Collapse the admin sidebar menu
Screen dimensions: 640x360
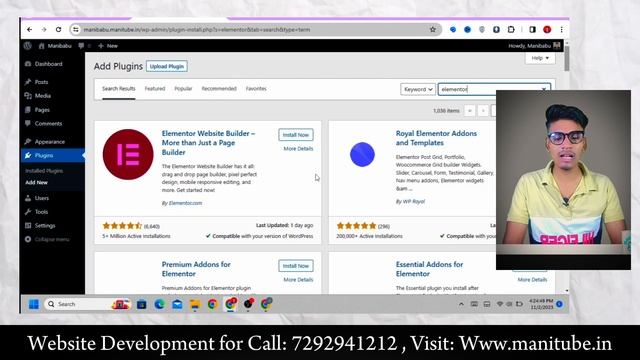pyautogui.click(x=47, y=239)
